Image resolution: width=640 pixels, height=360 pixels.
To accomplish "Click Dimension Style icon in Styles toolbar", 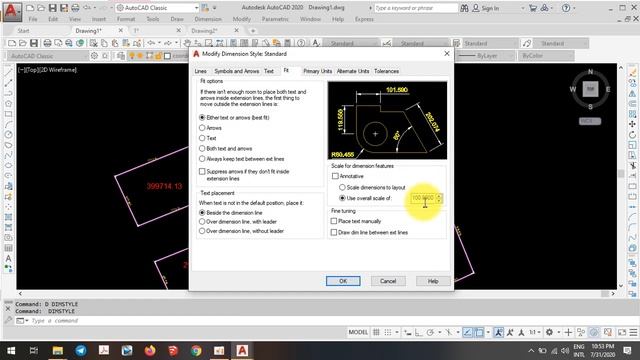I will click(386, 43).
